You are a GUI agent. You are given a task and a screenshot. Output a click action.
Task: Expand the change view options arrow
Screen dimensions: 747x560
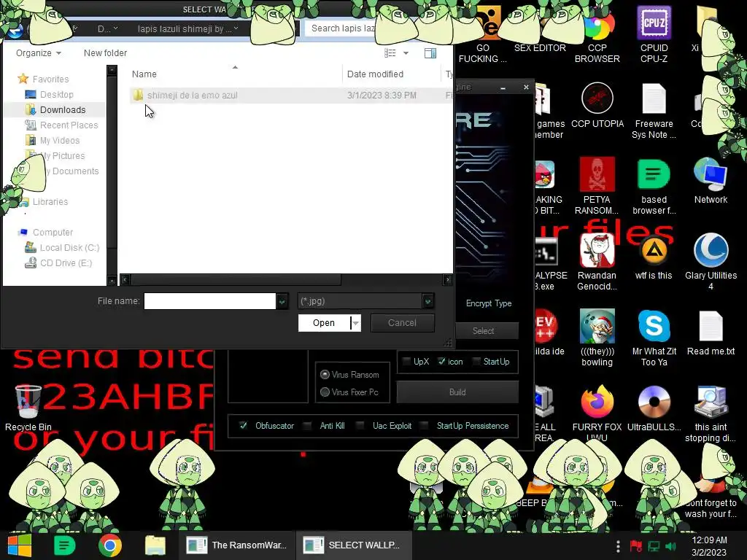pyautogui.click(x=406, y=52)
